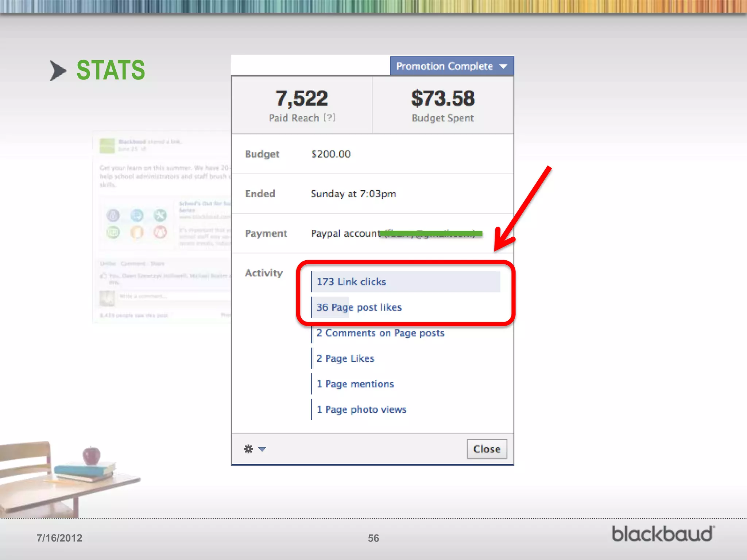Click the 2 Page Likes activity entry

(x=345, y=358)
